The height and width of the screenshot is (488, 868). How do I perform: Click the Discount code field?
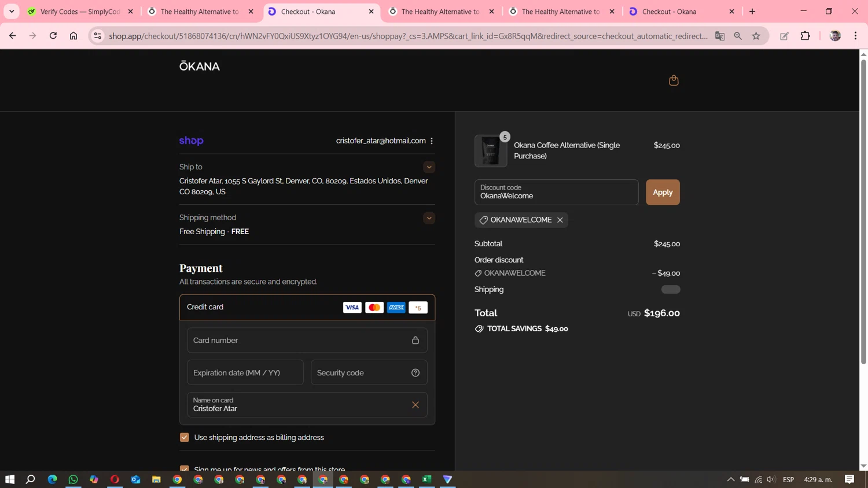(x=557, y=192)
